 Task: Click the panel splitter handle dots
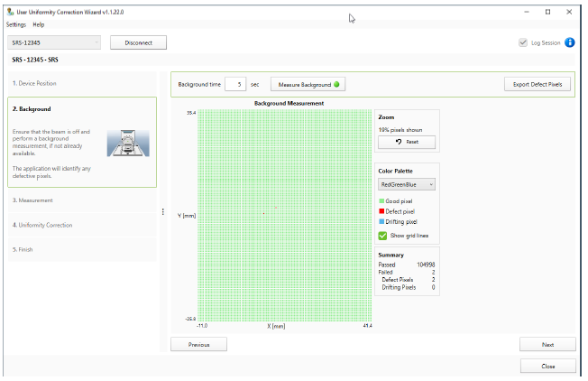click(x=162, y=211)
